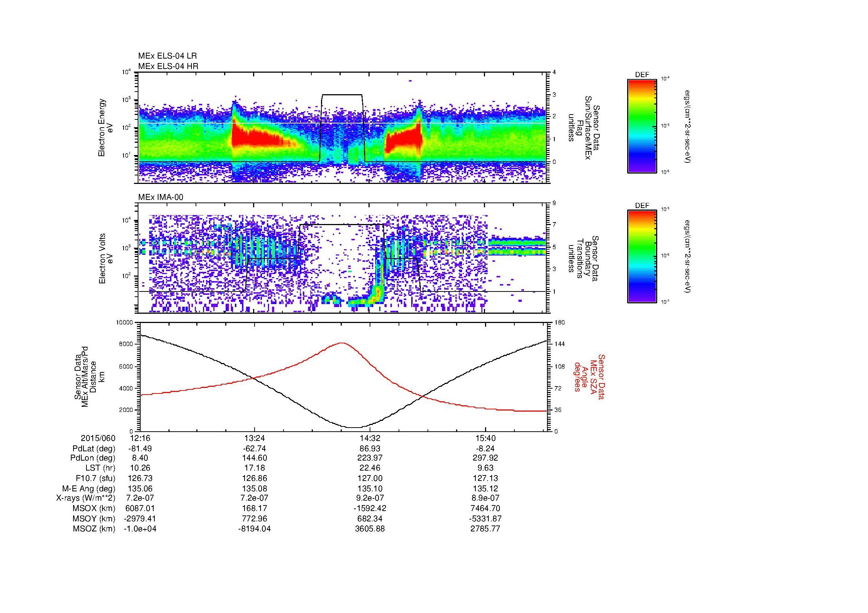Viewport: 868px width, 613px height.
Task: Click the MSOX value '6087.01'
Action: (140, 509)
